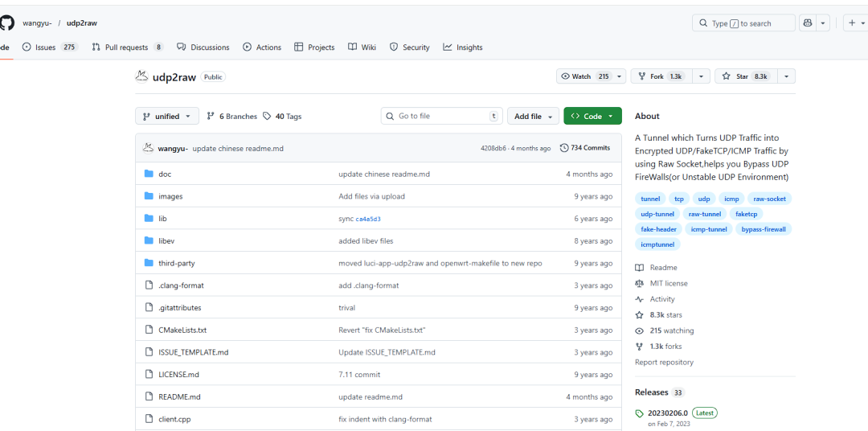
Task: Open the .clang-format file
Action: 181,285
